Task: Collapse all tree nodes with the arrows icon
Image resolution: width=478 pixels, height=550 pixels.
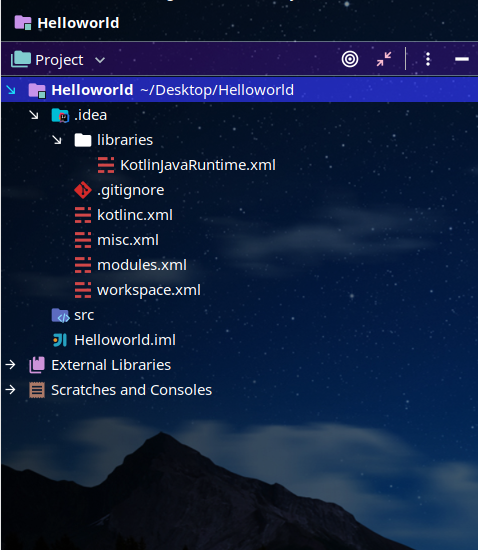Action: (384, 59)
